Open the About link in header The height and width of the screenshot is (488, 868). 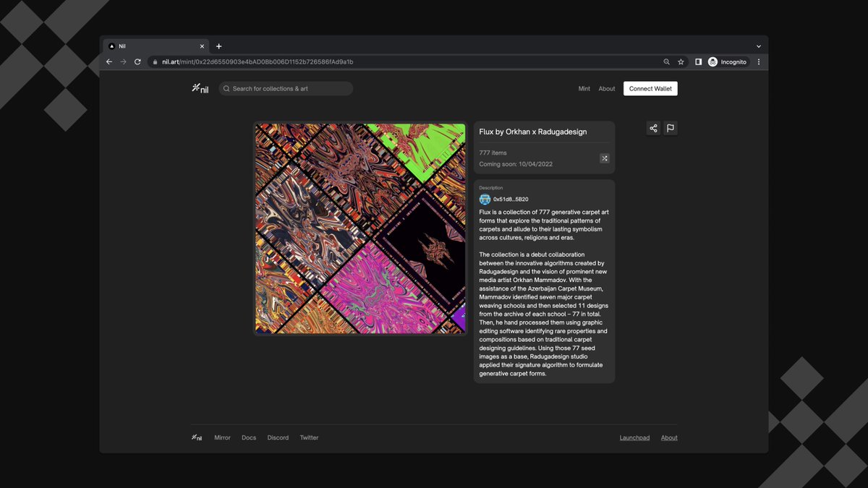click(x=607, y=89)
